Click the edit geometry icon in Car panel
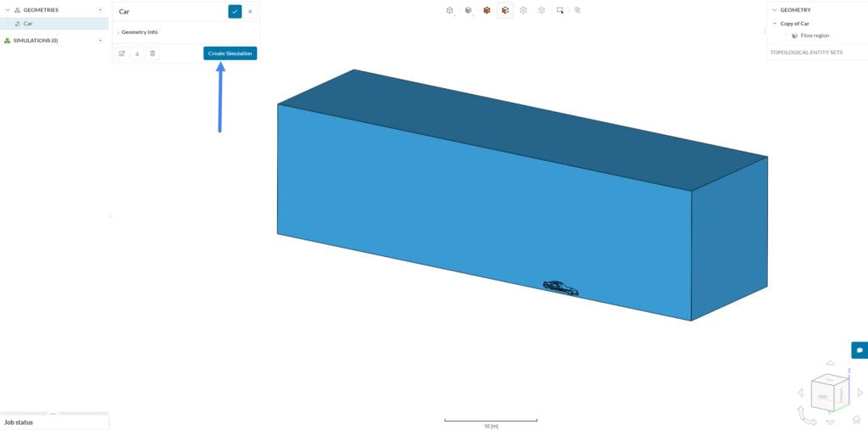This screenshot has height=430, width=868. coord(122,53)
